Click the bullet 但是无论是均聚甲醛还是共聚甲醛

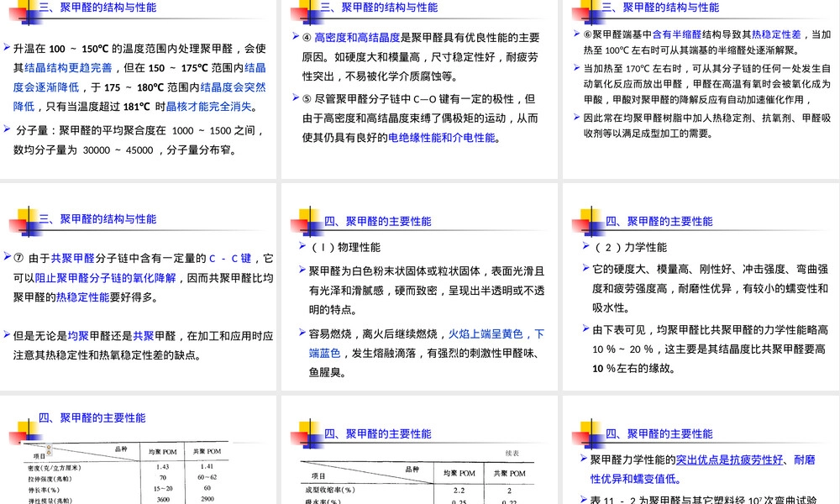139,345
